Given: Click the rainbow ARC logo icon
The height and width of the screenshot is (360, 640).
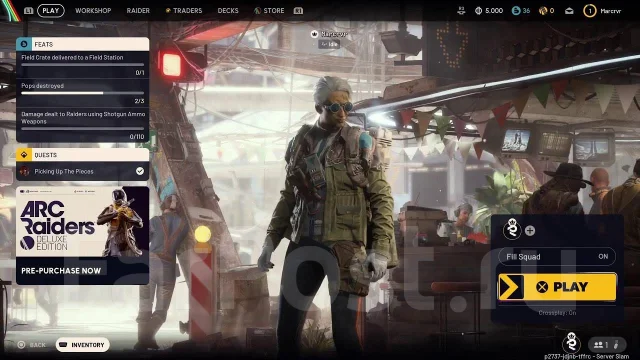Looking at the screenshot, I should coord(10,10).
